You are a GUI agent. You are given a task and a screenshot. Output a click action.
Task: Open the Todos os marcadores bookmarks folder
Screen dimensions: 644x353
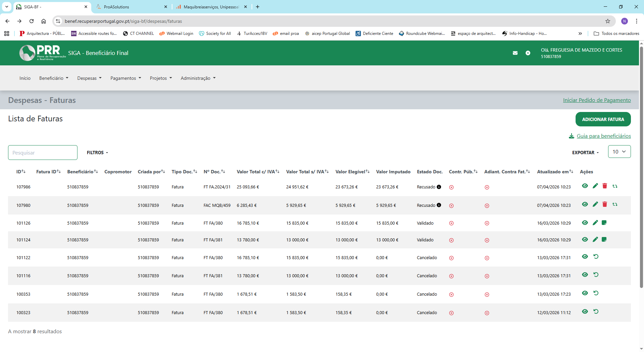[x=616, y=34]
